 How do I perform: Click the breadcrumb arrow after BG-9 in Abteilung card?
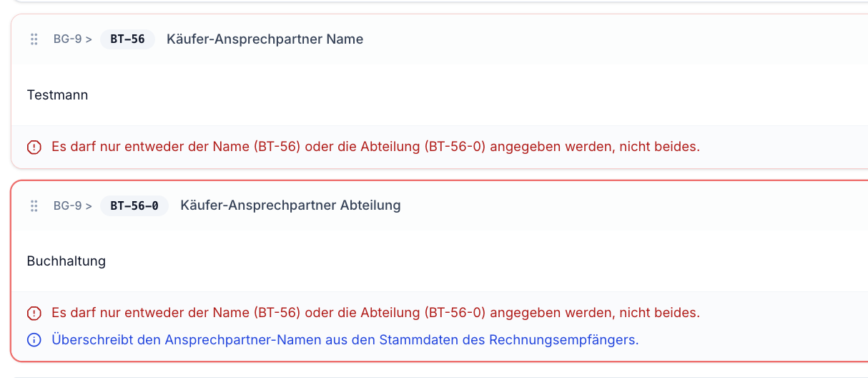(89, 205)
